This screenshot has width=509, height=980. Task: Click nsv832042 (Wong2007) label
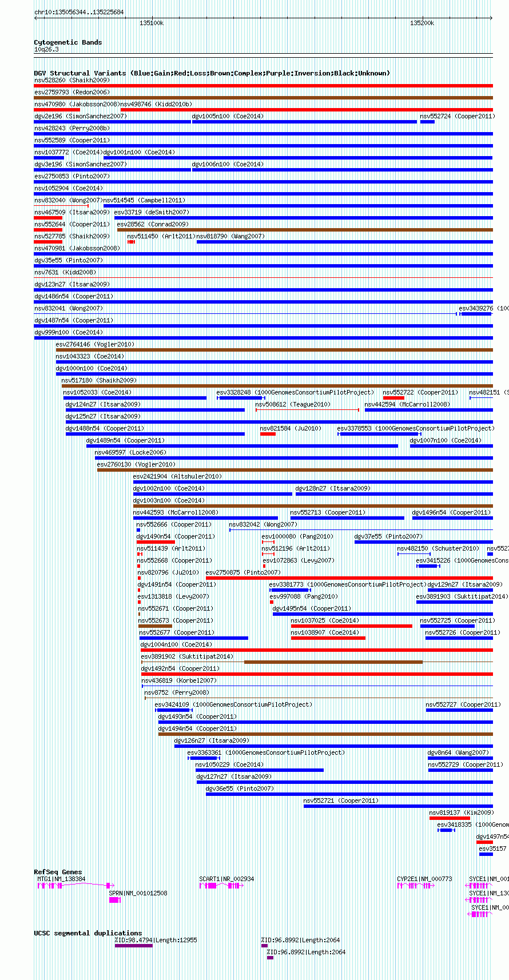(x=263, y=524)
